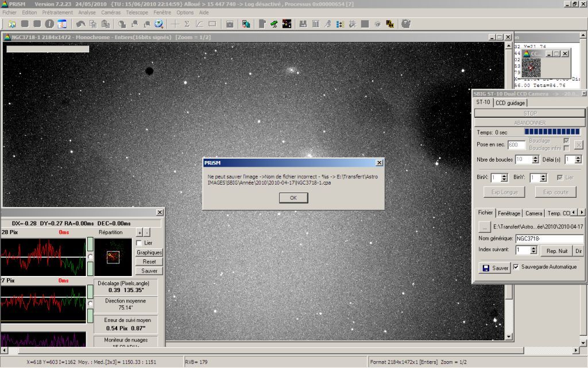Image resolution: width=588 pixels, height=368 pixels.
Task: Click the crosshair tool icon in toolbar
Action: (x=175, y=24)
